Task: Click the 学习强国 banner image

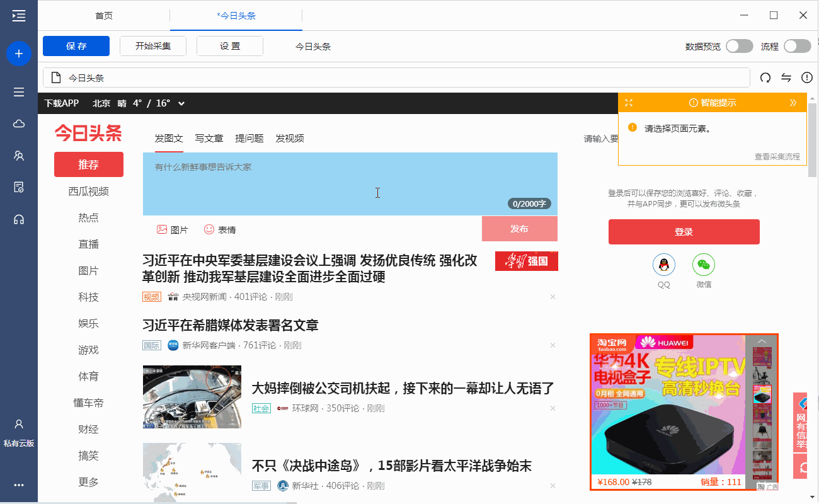Action: point(527,261)
